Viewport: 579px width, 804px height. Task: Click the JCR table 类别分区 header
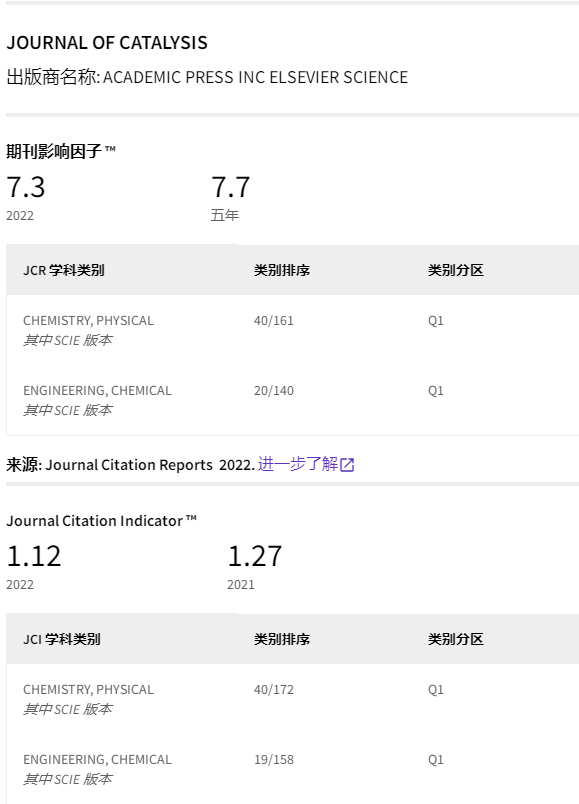pos(456,270)
